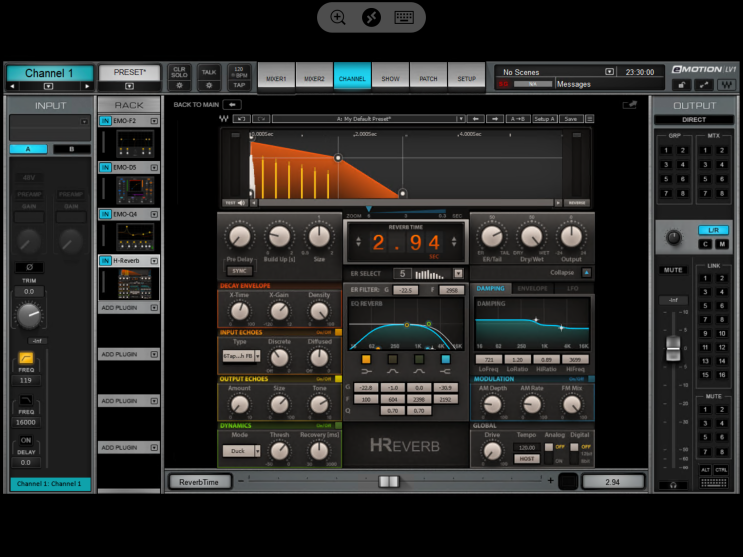Open the ER SELECT dropdown arrow
This screenshot has height=557, width=743.
[458, 274]
